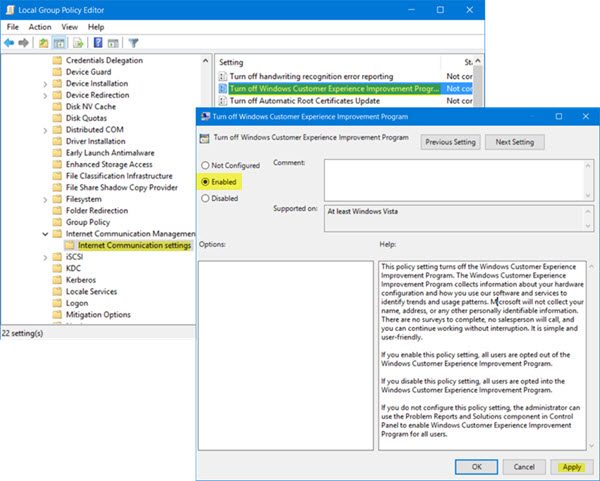Toggle the Show/Hide console tree icon

pyautogui.click(x=59, y=43)
